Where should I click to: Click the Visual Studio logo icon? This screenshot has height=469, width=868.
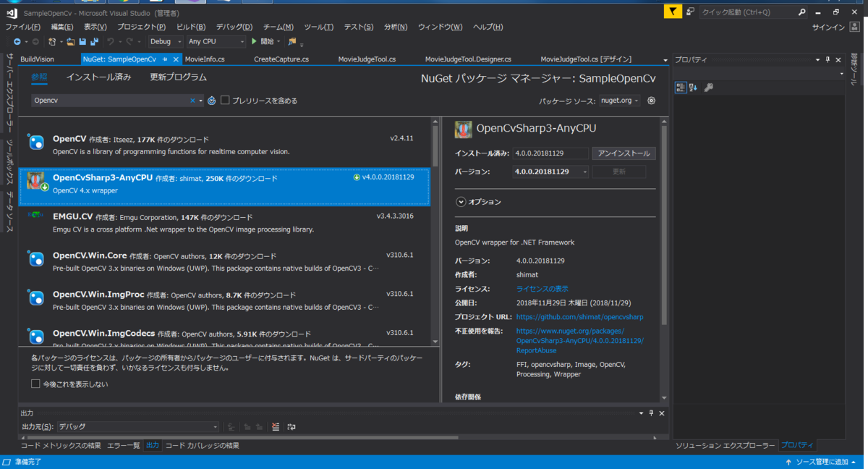click(11, 12)
